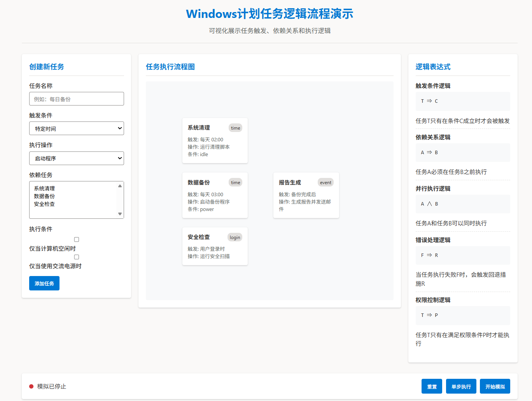Screen dimensions: 532x401
Task: Click the 错误处理逻辑 heading
Action: (433, 240)
